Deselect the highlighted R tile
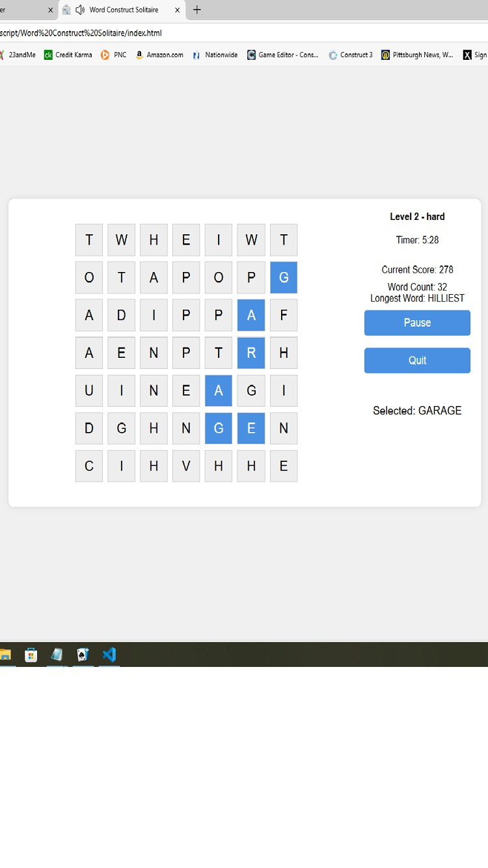Viewport: 488px width, 868px height. pos(251,353)
